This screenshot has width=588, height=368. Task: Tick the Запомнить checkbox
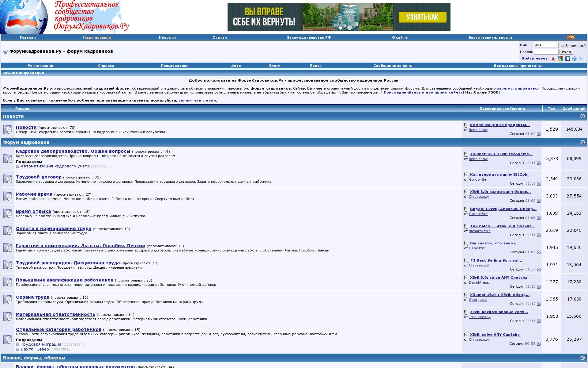coord(562,45)
